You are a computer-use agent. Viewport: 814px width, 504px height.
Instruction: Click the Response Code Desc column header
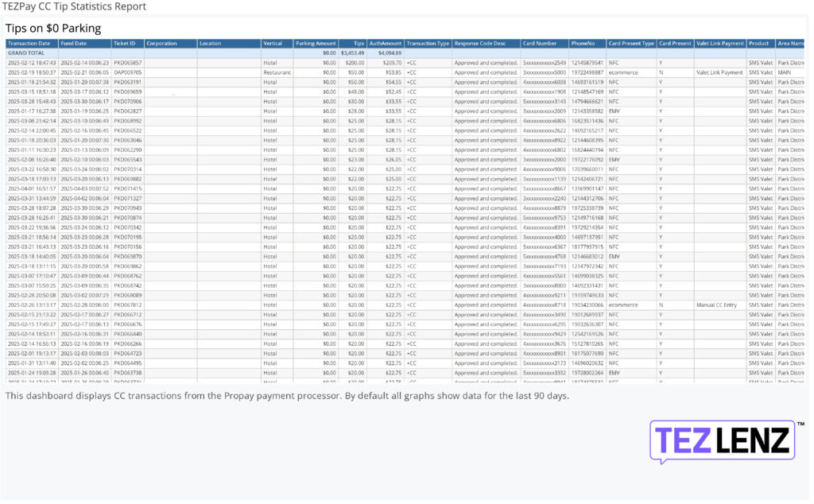(486, 44)
